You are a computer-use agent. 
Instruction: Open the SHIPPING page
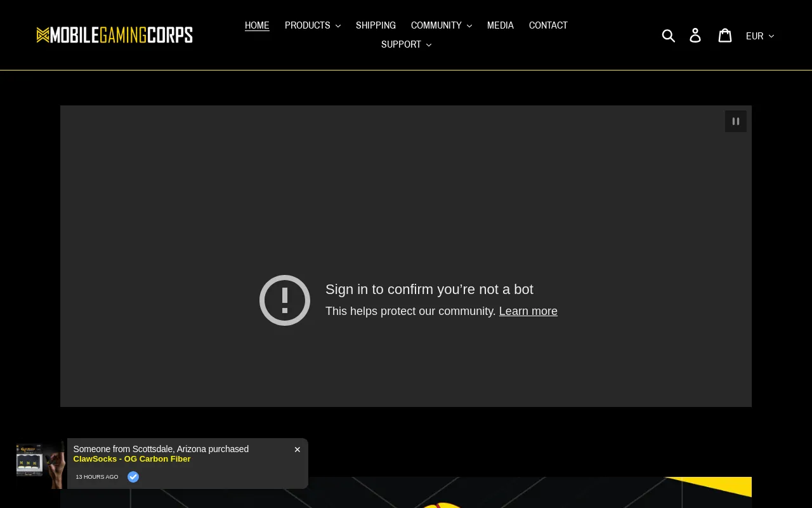tap(376, 25)
